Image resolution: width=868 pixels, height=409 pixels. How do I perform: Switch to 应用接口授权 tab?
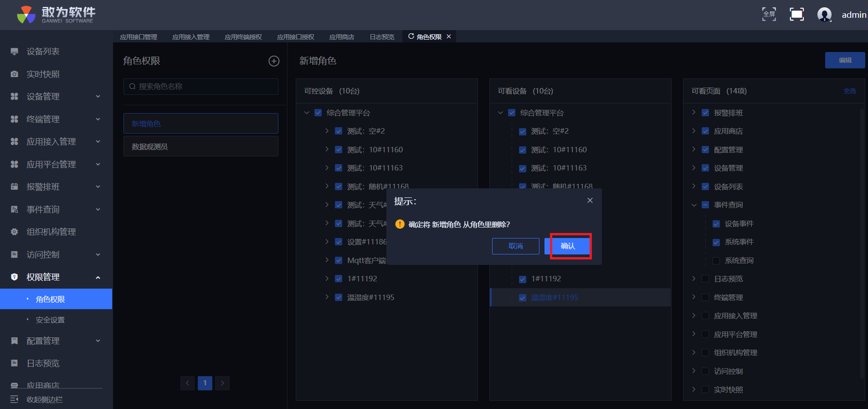click(x=296, y=37)
